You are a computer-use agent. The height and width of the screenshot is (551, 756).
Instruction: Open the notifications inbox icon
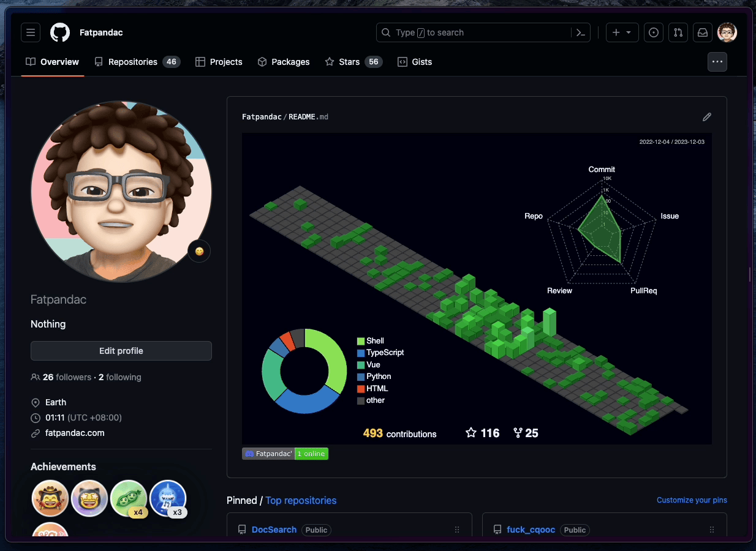point(703,32)
